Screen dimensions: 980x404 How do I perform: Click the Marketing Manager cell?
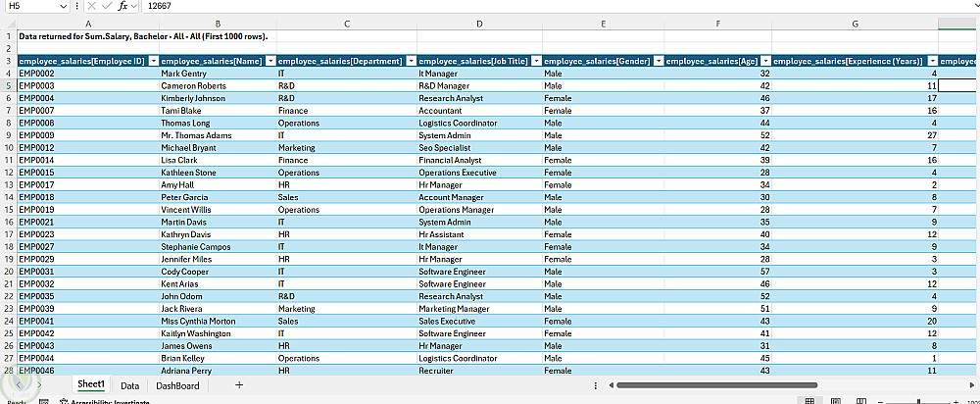tap(479, 309)
